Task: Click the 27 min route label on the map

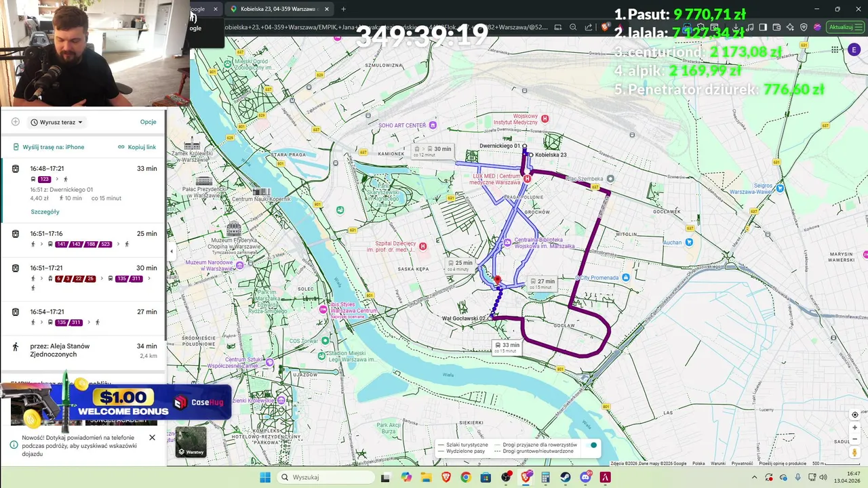Action: click(x=542, y=283)
